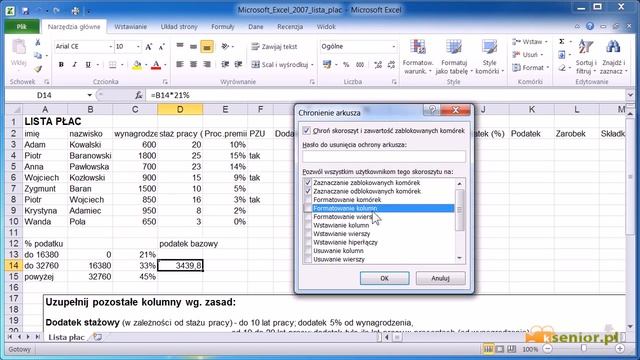This screenshot has width=640, height=360.
Task: Check Formatowanie kolumn option
Action: click(308, 208)
